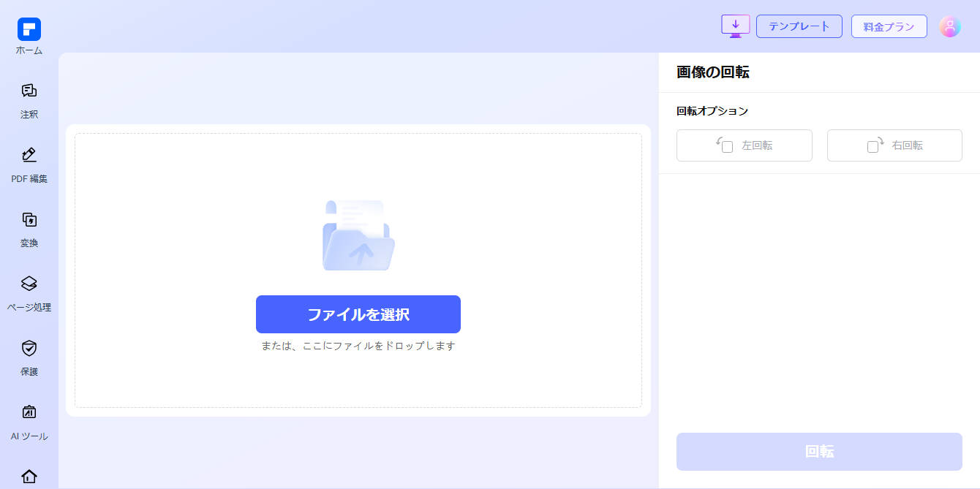Open the 料金プラン pricing button
This screenshot has width=980, height=489.
pyautogui.click(x=889, y=26)
